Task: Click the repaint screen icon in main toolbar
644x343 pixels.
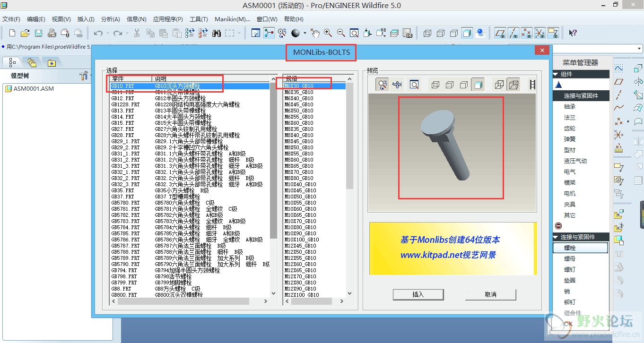Action: click(256, 33)
